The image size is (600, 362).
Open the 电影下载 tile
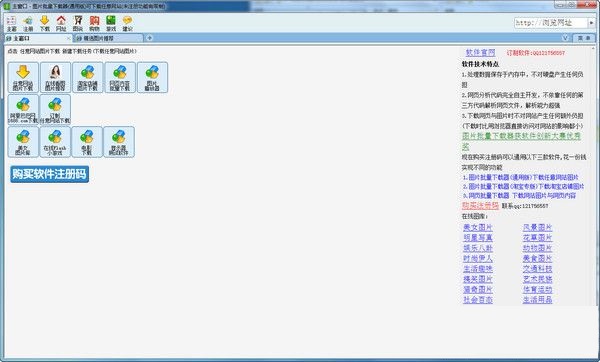click(x=87, y=142)
